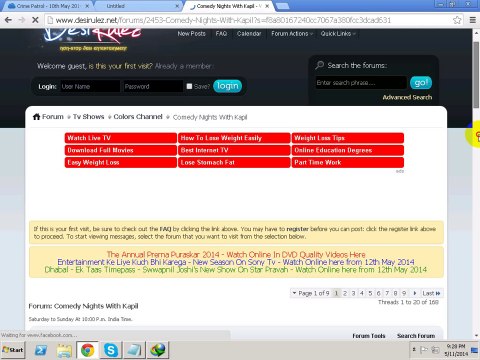
Task: Open Internet Download Manager taskbar icon
Action: coord(158,350)
